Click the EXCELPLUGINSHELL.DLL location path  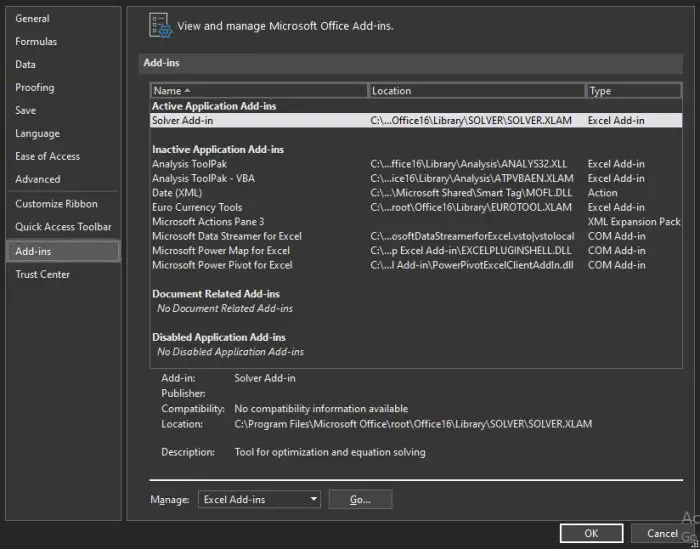coord(471,250)
